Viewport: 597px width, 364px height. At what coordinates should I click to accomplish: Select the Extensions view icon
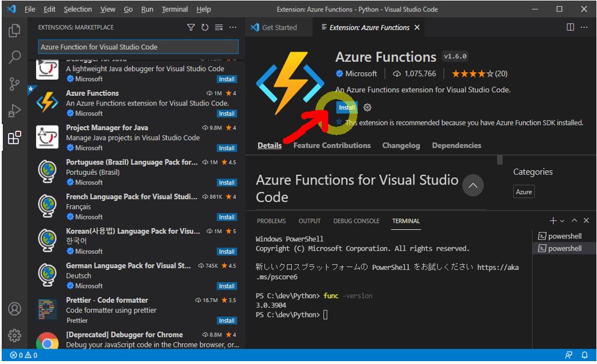[14, 138]
